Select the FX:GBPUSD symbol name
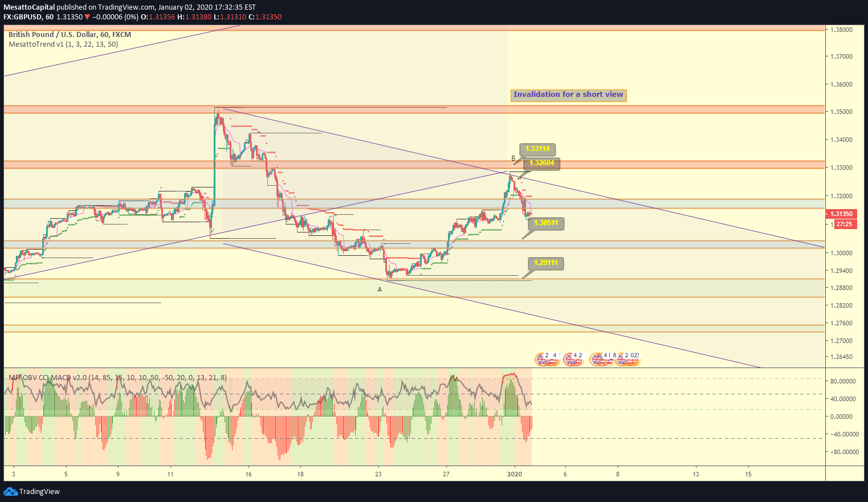 [x=23, y=17]
